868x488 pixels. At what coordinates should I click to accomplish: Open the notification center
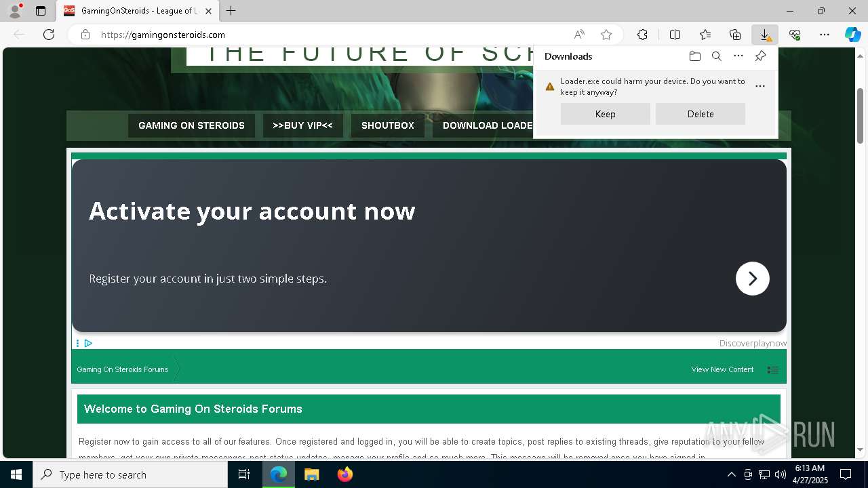pyautogui.click(x=846, y=474)
